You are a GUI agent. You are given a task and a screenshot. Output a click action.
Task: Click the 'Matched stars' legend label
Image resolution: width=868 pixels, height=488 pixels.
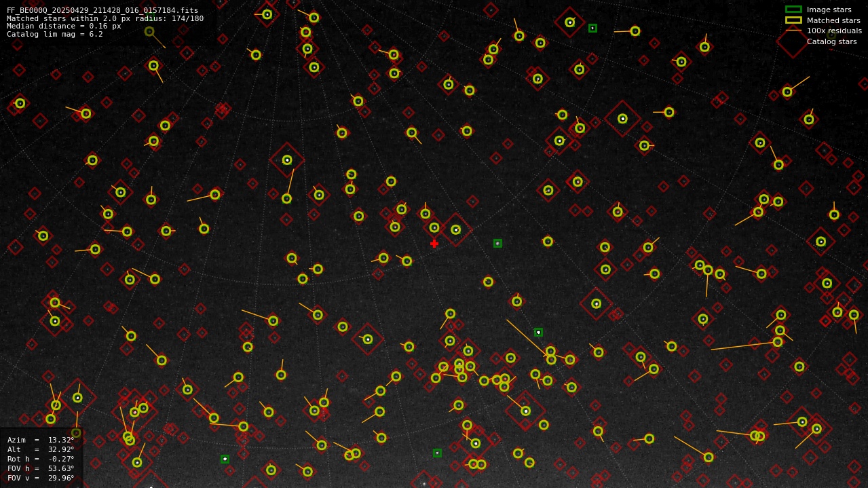coord(833,20)
